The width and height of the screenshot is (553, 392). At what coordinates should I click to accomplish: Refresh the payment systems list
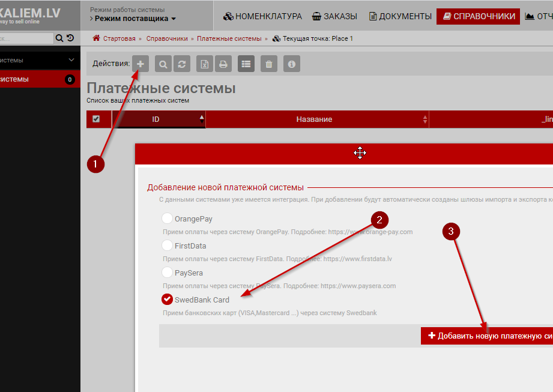click(x=180, y=64)
